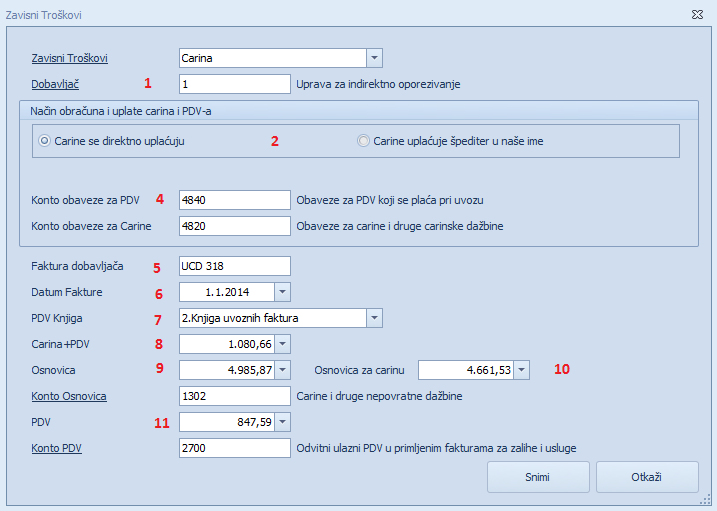Image resolution: width=717 pixels, height=511 pixels.
Task: Click the Konto obaveze za PDV field
Action: [235, 200]
